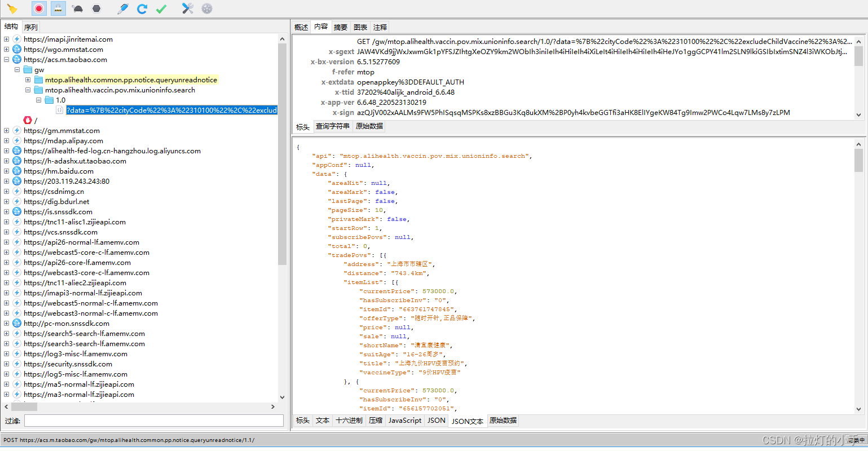Select the https://203.119.243.243:80 host
This screenshot has width=868, height=451.
67,182
